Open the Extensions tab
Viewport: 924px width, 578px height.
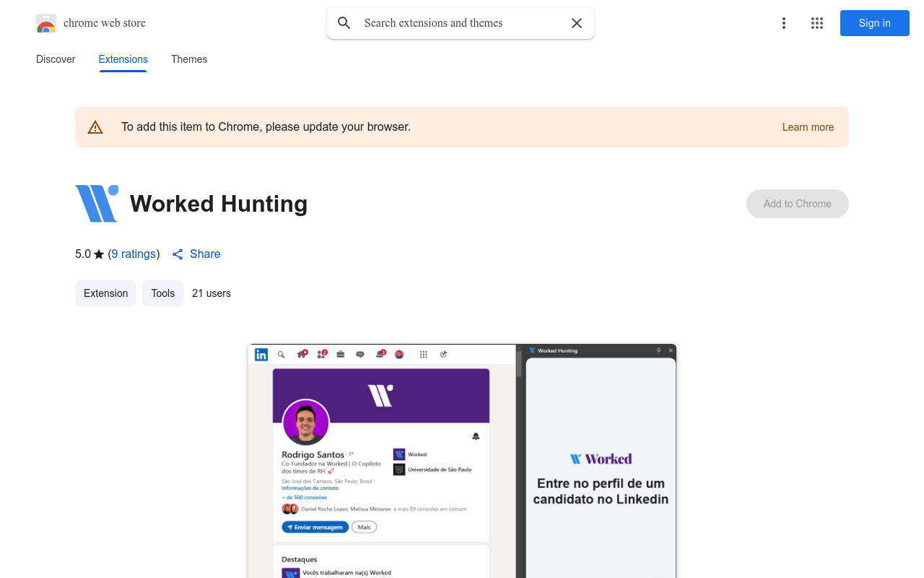point(123,59)
